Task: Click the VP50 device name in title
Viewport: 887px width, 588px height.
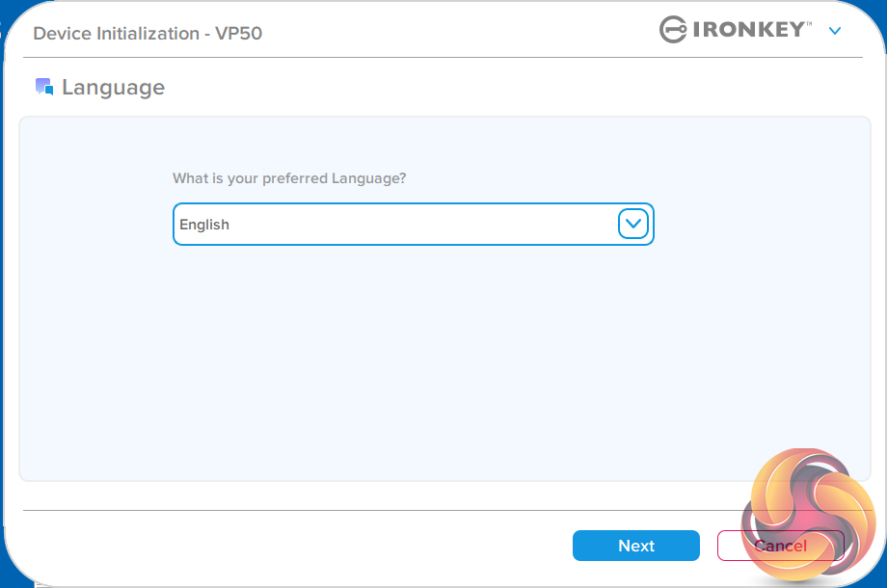Action: tap(239, 34)
